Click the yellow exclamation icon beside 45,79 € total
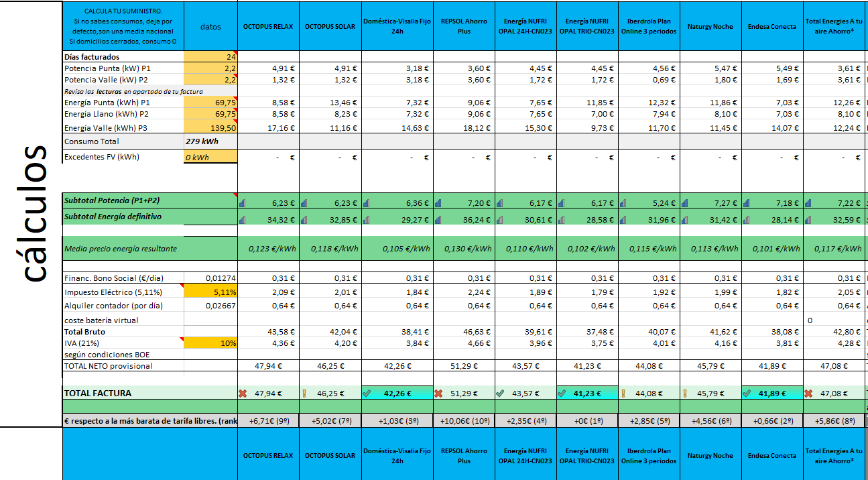Screen dimensions: 868x480 pos(684,394)
